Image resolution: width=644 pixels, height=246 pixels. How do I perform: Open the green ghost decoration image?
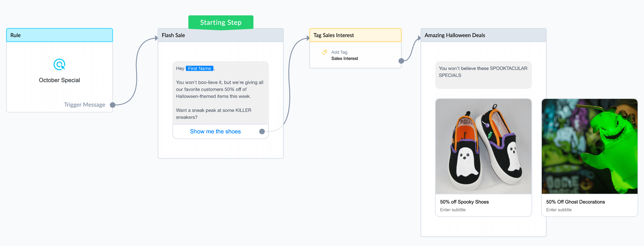click(590, 146)
